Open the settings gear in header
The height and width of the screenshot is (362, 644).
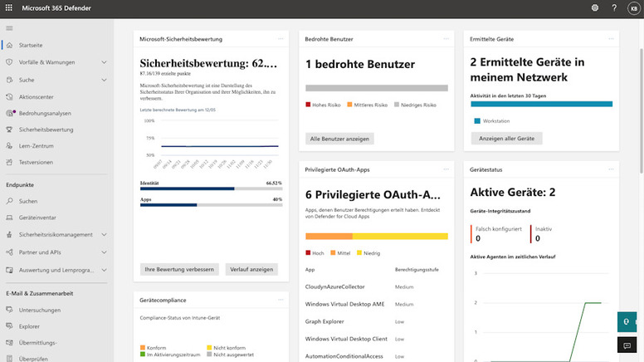(x=595, y=7)
